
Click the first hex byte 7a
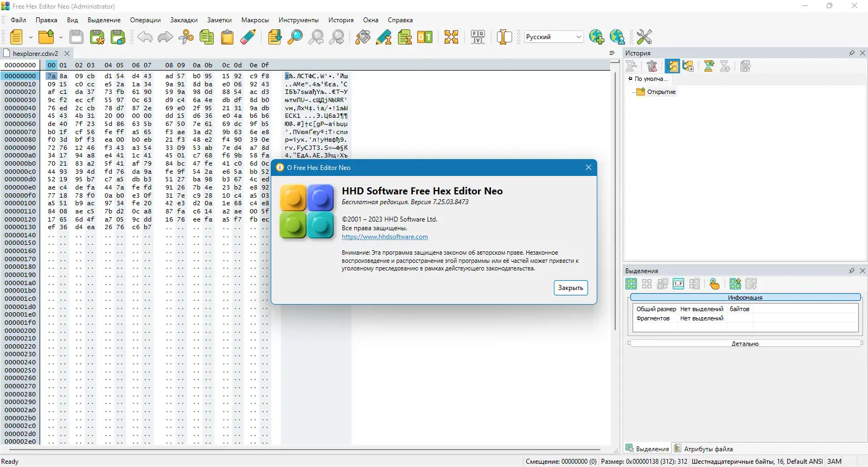click(52, 76)
